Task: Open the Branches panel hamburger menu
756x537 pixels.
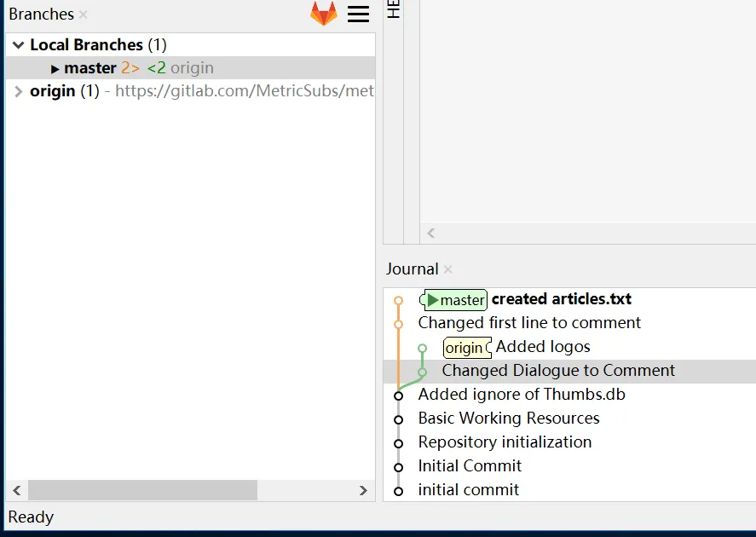Action: (x=358, y=14)
